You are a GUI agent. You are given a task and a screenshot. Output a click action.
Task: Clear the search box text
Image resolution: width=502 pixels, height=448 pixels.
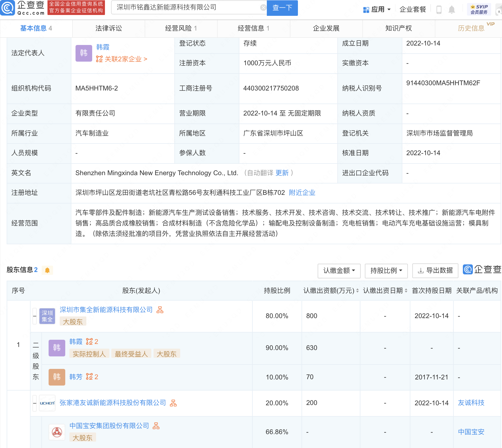[263, 8]
